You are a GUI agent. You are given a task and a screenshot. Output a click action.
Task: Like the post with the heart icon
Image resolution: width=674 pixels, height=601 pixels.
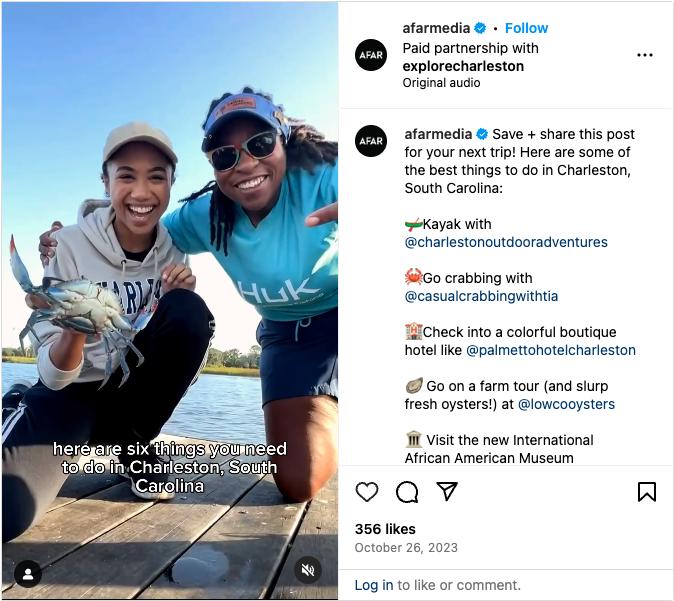367,492
